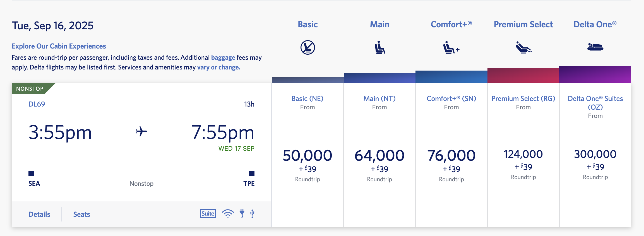Open the Delta One column header
Image resolution: width=644 pixels, height=236 pixels.
coord(595,24)
